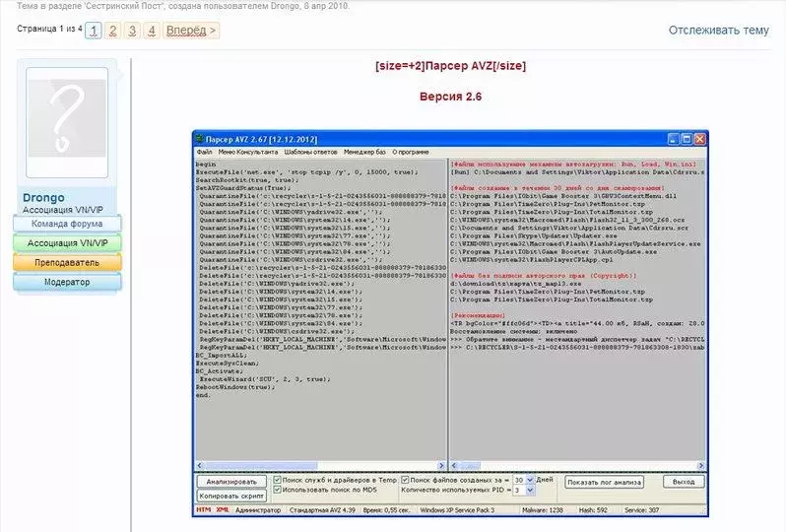The width and height of the screenshot is (786, 532).
Task: Click the Анализировать button
Action: coord(231,482)
